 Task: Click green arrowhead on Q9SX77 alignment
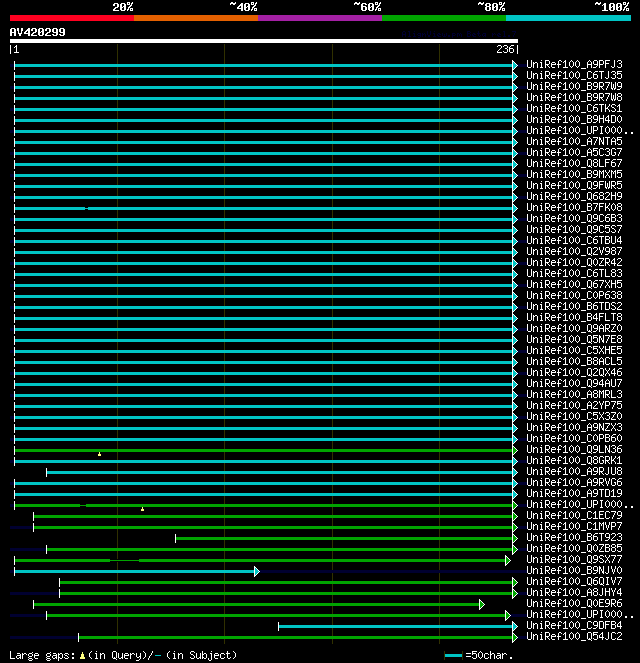(508, 560)
